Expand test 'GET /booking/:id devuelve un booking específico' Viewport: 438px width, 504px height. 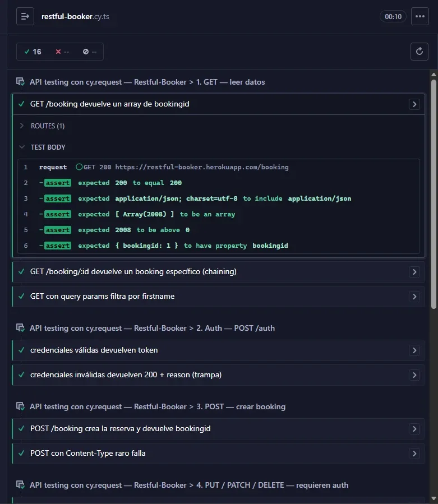pos(219,271)
